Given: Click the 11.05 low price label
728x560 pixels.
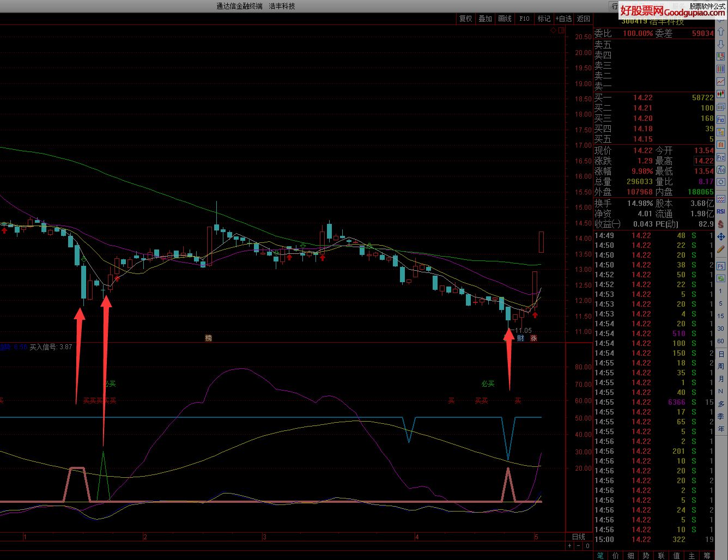Looking at the screenshot, I should point(523,331).
